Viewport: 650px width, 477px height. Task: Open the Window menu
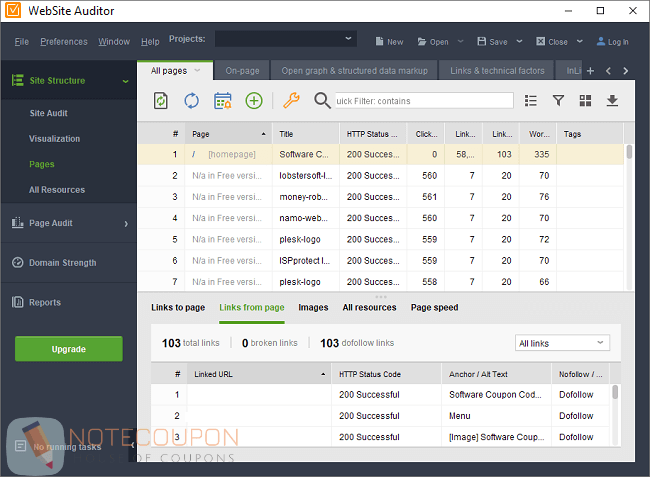click(114, 42)
